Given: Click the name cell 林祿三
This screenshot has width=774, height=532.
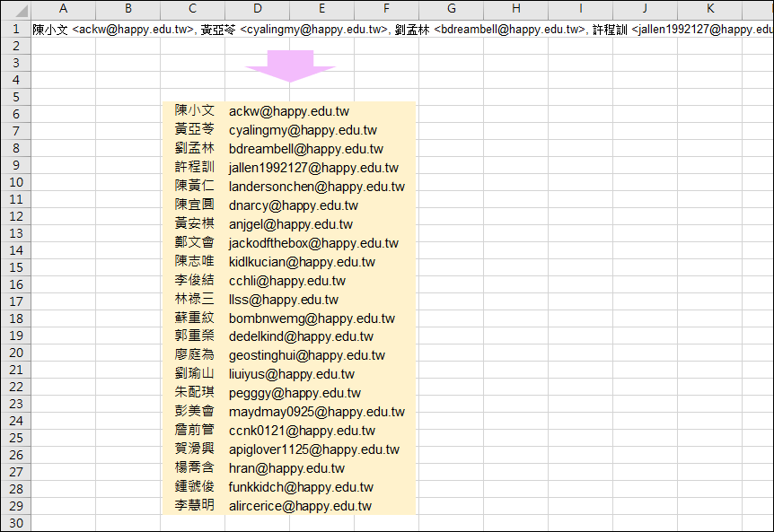Looking at the screenshot, I should (x=195, y=298).
